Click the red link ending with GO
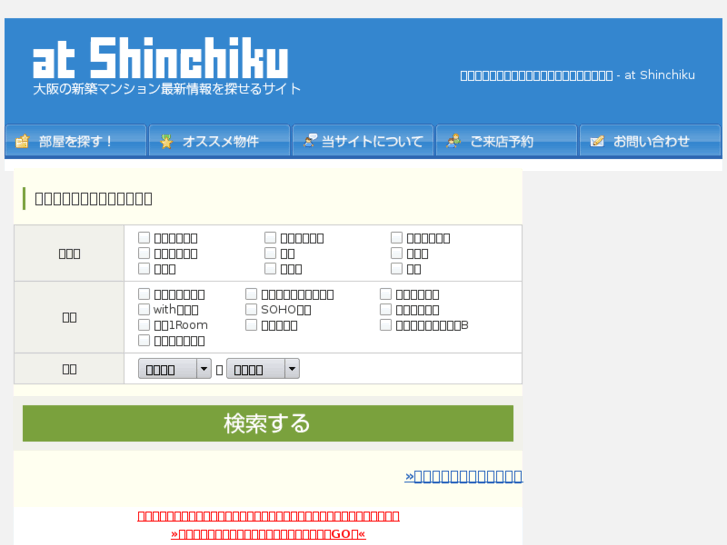Viewport: 727px width, 545px height. (x=268, y=534)
